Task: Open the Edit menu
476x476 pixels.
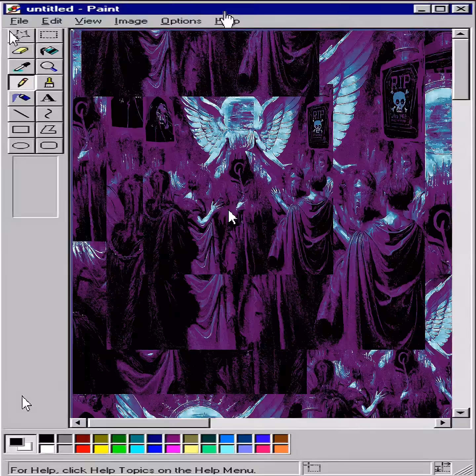Action: click(52, 21)
